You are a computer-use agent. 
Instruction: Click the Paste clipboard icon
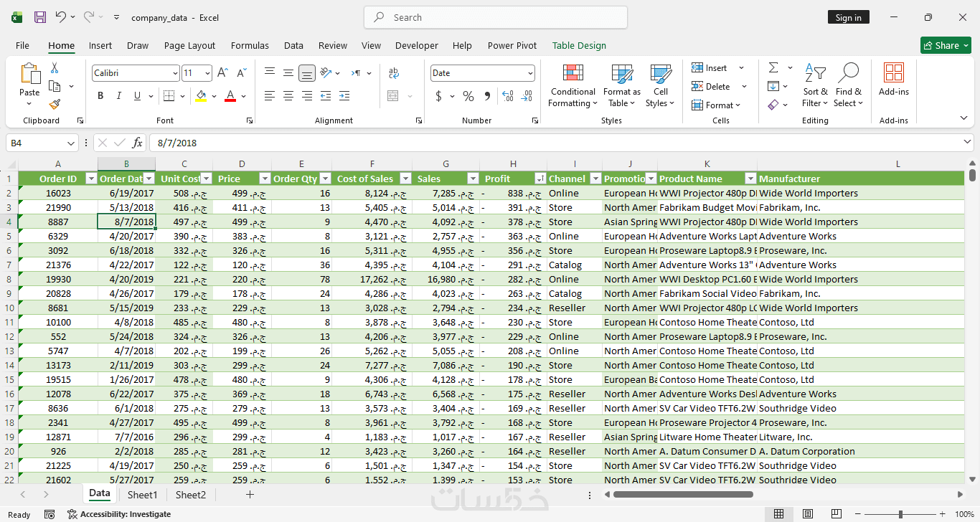coord(29,74)
